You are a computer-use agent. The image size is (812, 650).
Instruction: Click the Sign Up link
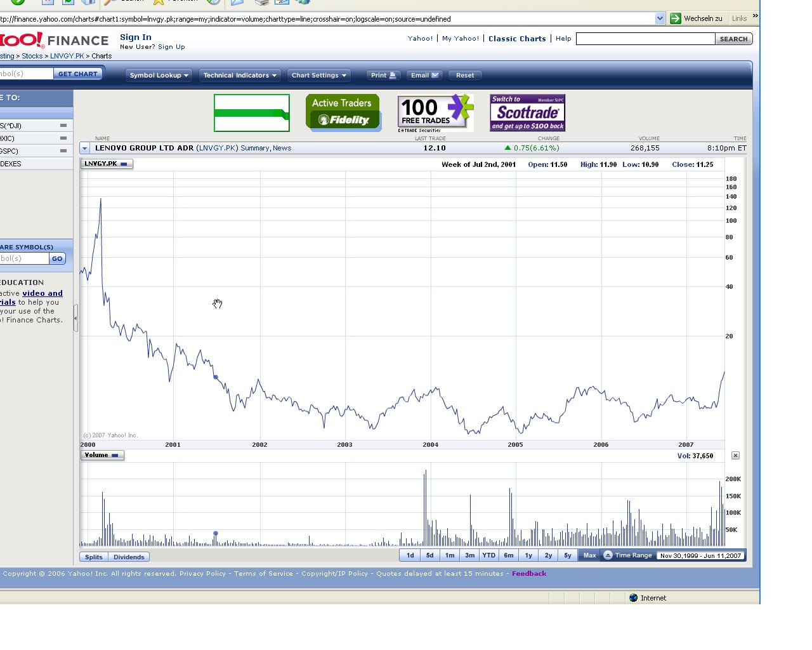[x=171, y=47]
